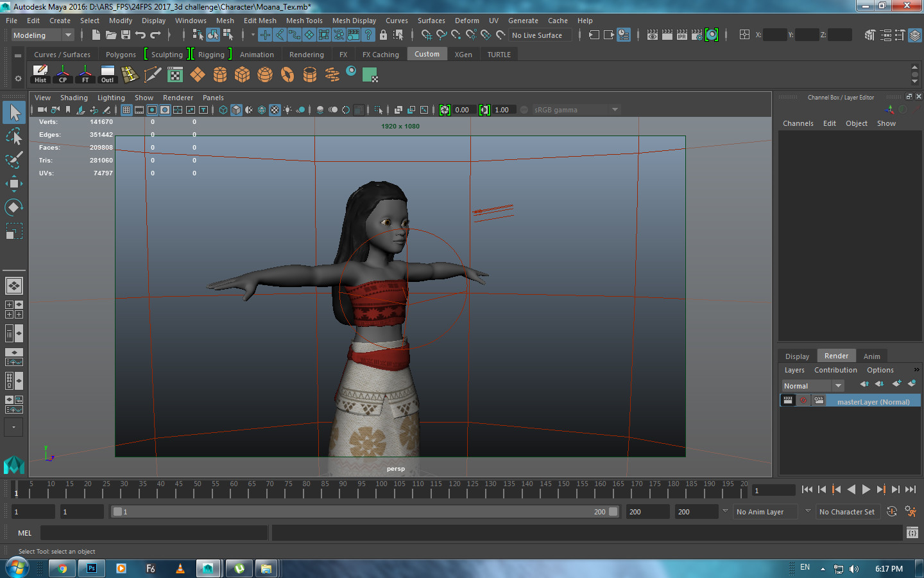The image size is (924, 578).
Task: Toggle resolution gate in viewport toolbar
Action: point(152,110)
